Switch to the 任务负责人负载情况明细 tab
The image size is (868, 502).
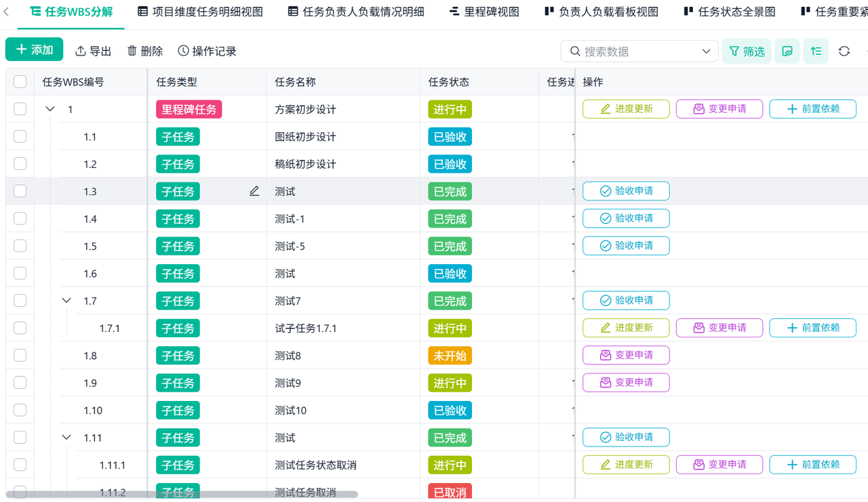click(356, 12)
